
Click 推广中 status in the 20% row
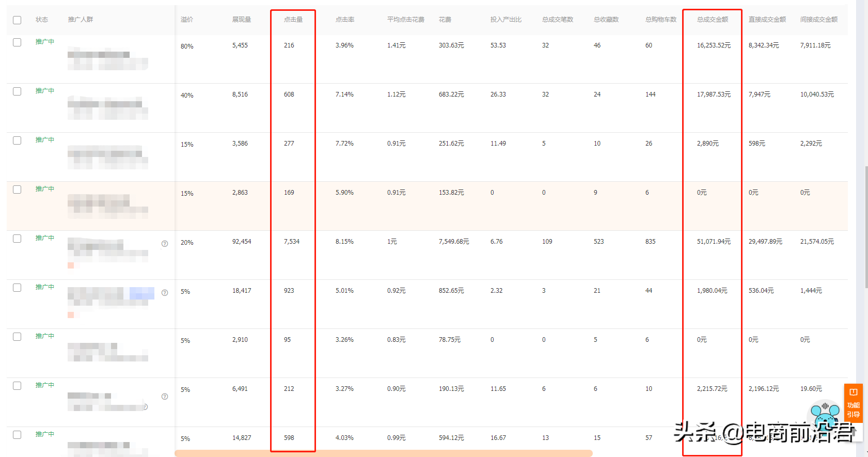[x=45, y=238]
